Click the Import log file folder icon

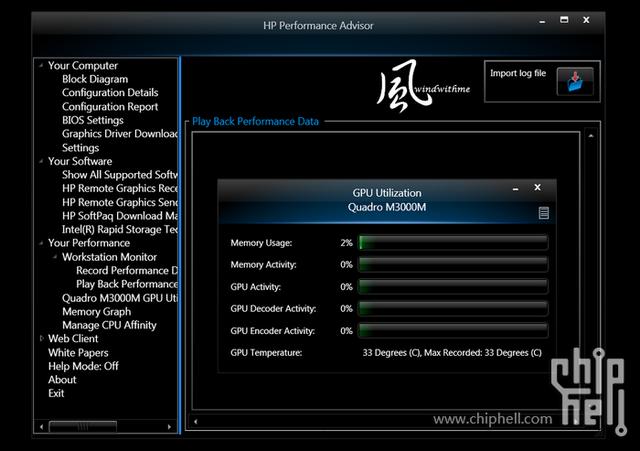tap(575, 82)
